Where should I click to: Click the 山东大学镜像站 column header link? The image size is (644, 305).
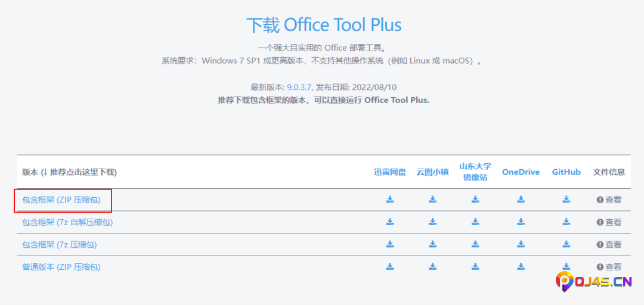(475, 172)
